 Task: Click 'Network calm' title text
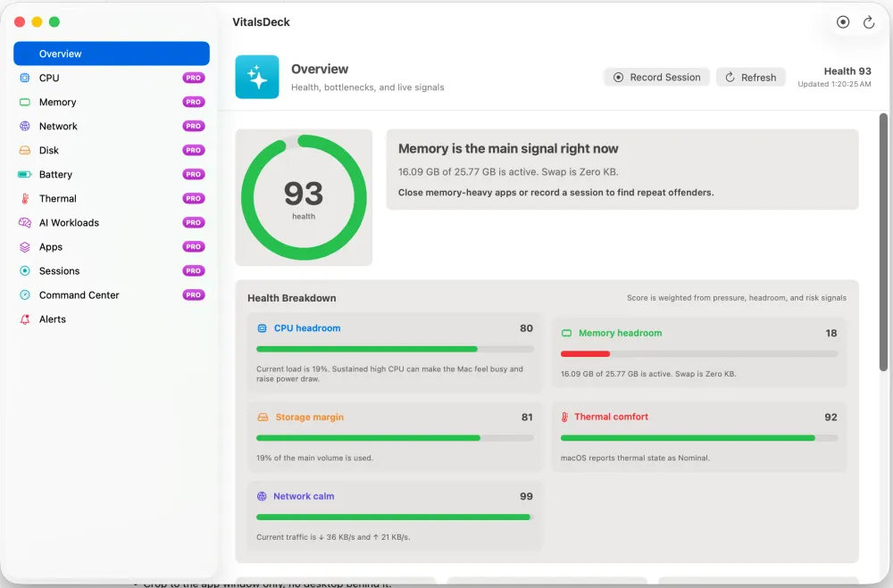tap(304, 496)
